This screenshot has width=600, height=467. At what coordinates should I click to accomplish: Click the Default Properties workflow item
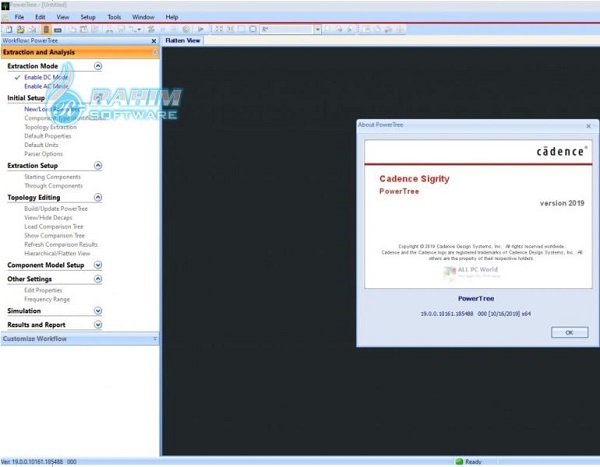tap(48, 136)
